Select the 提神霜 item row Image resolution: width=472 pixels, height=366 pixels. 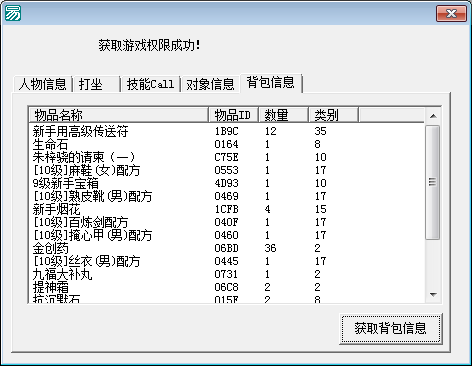tap(227, 287)
